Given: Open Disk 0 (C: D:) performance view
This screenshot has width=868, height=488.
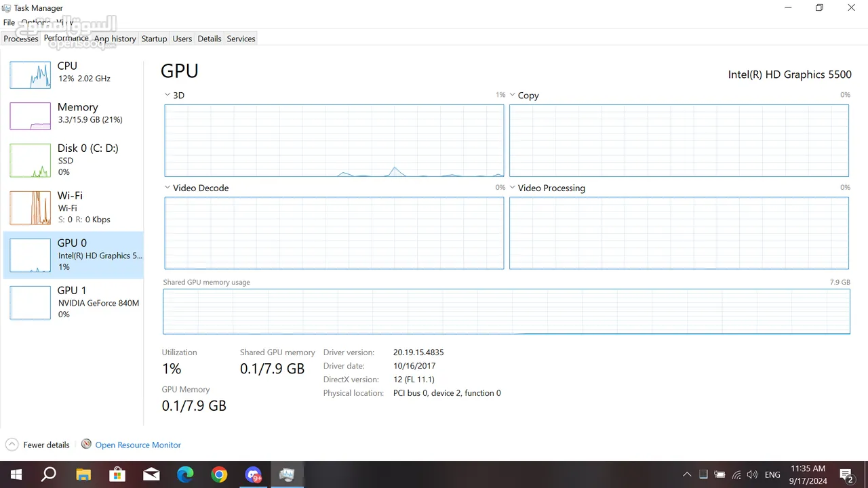Looking at the screenshot, I should (x=73, y=160).
